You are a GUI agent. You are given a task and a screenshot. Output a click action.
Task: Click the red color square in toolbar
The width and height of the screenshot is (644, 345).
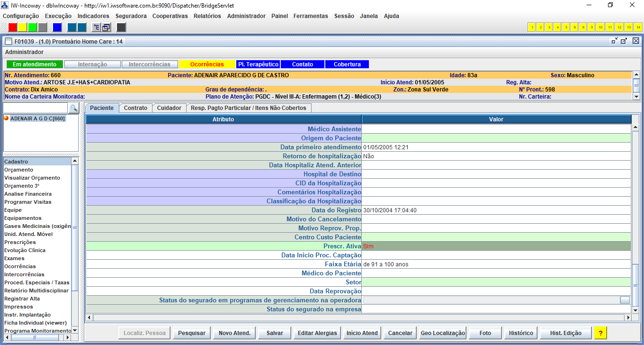[13, 27]
